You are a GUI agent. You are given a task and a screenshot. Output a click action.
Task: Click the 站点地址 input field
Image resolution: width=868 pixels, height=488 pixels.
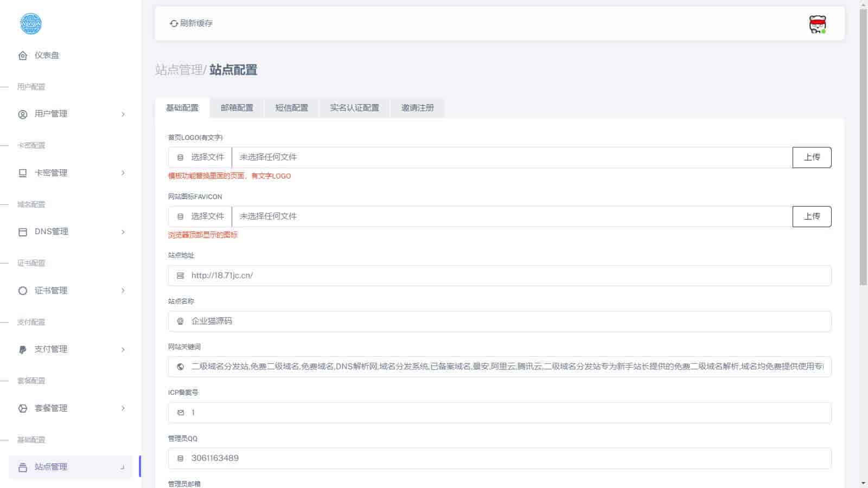point(500,275)
